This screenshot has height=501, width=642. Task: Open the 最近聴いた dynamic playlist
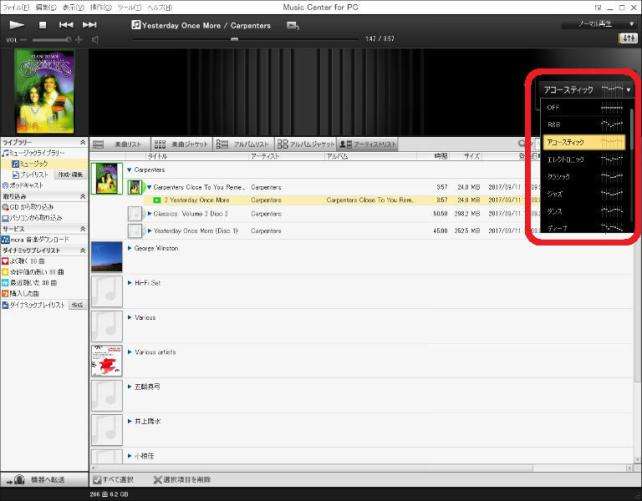tap(29, 283)
